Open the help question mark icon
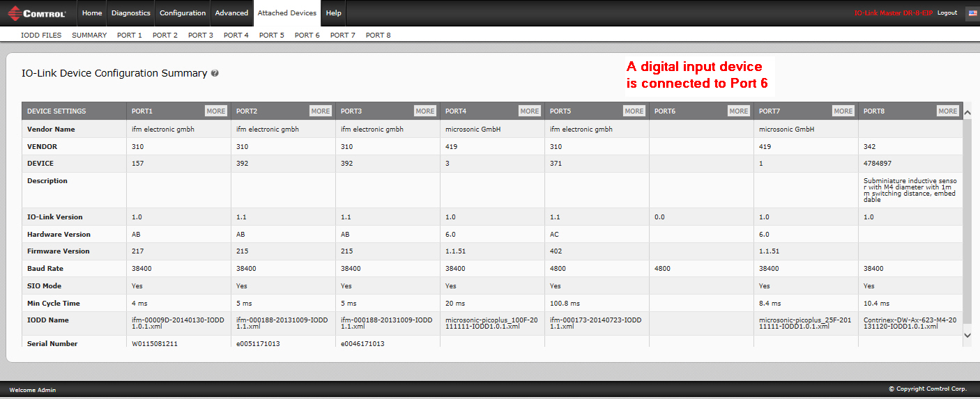Screen dimensions: 980x399 pos(215,73)
